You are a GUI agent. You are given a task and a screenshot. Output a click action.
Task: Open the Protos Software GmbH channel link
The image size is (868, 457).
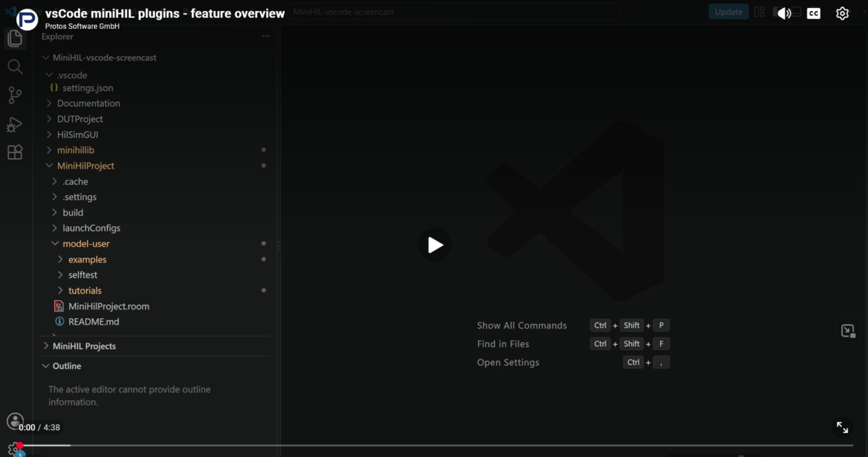82,26
